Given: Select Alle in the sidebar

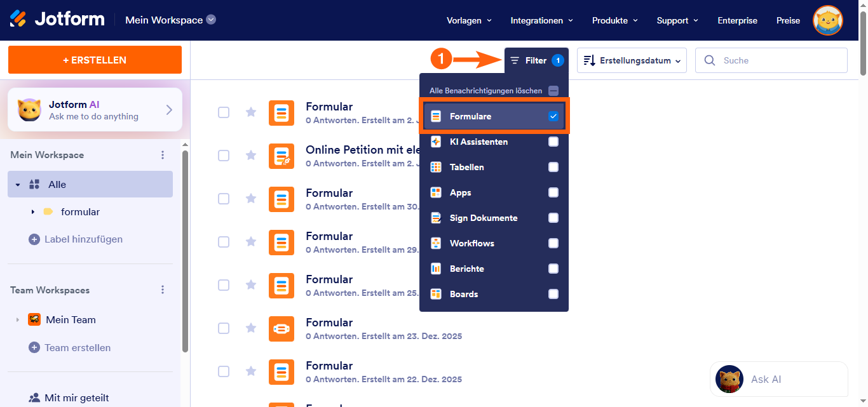Looking at the screenshot, I should click(90, 184).
